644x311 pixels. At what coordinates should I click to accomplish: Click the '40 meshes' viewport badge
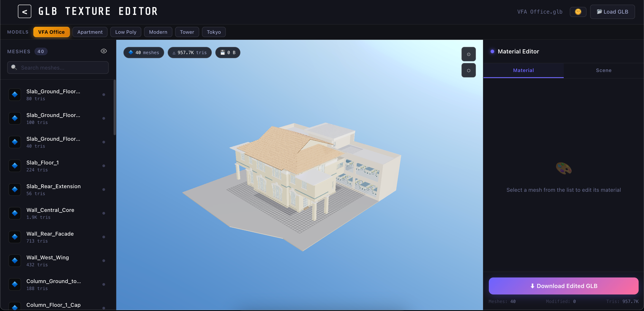point(144,53)
